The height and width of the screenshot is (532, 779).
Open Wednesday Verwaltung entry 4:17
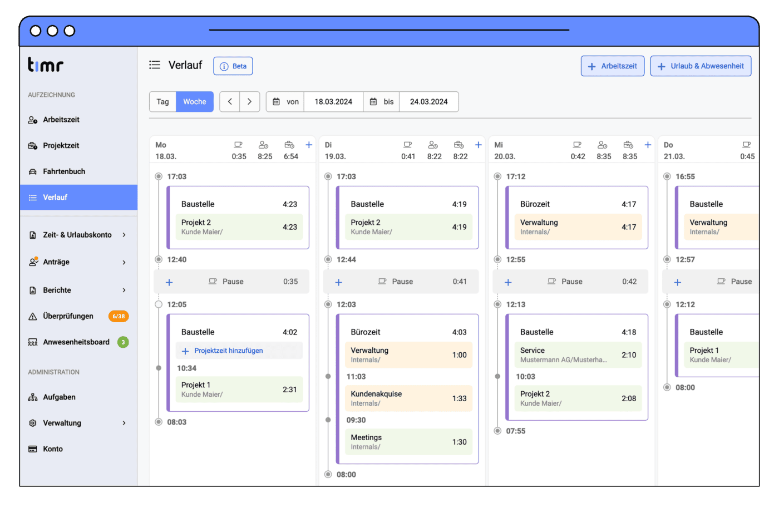click(x=578, y=227)
